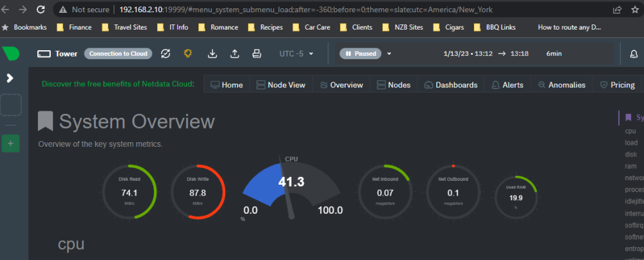
Task: Click browser back arrow
Action: [x=5, y=10]
